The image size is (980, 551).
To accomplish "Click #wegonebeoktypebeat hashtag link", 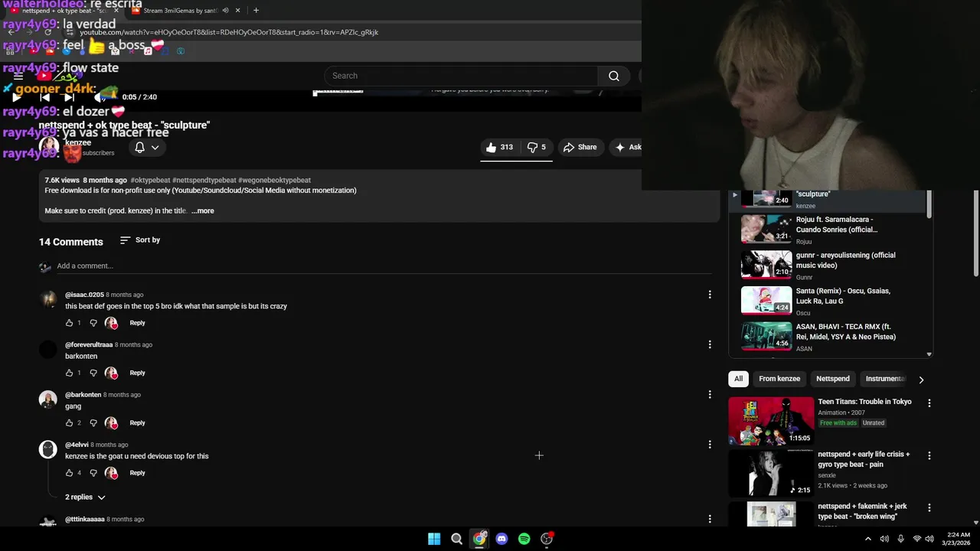I will coord(274,181).
